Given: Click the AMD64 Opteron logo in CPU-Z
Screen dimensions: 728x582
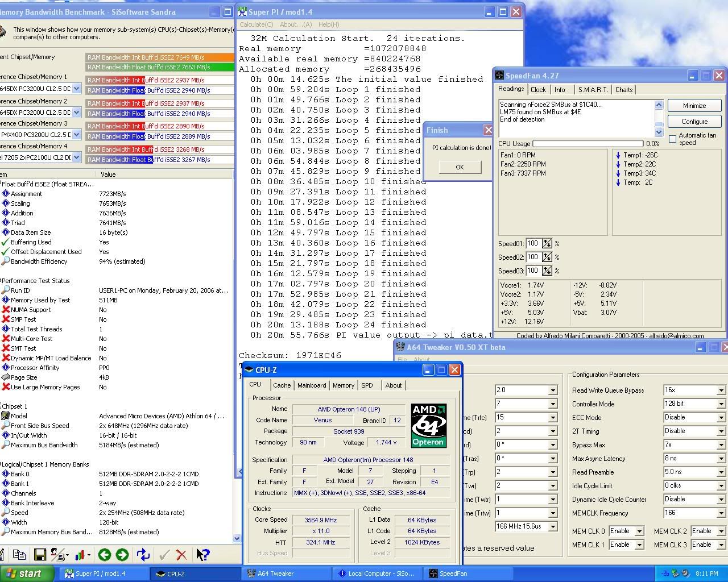Looking at the screenshot, I should pos(428,426).
